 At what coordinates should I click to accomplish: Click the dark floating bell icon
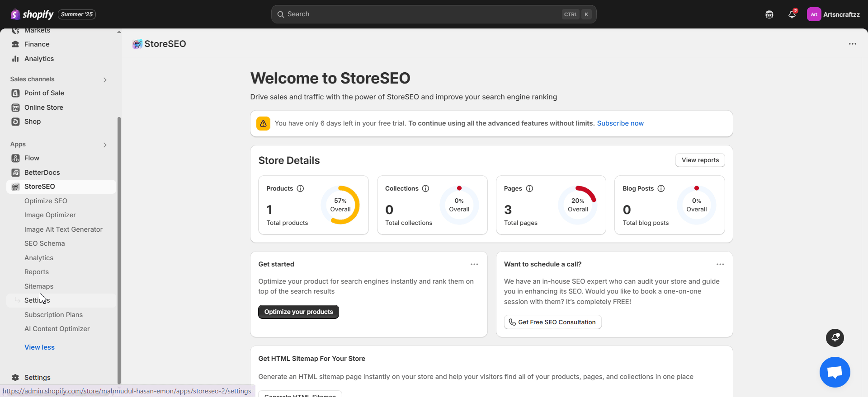coord(835,338)
